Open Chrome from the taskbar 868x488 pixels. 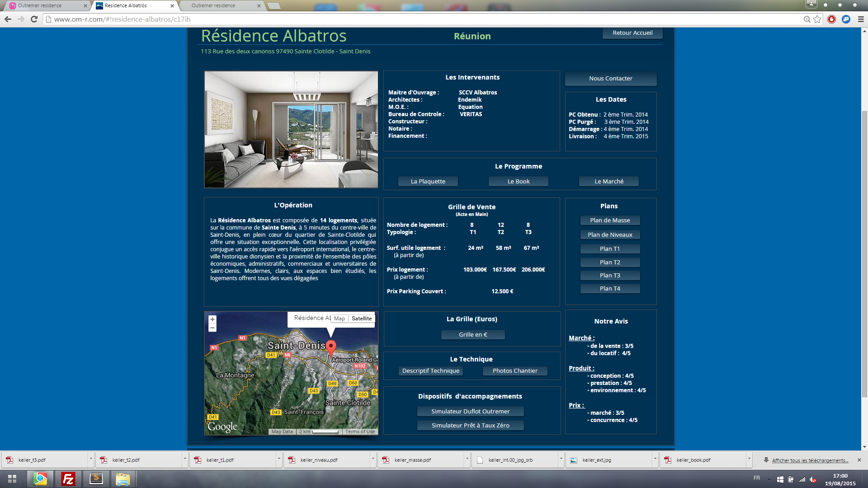(x=40, y=479)
